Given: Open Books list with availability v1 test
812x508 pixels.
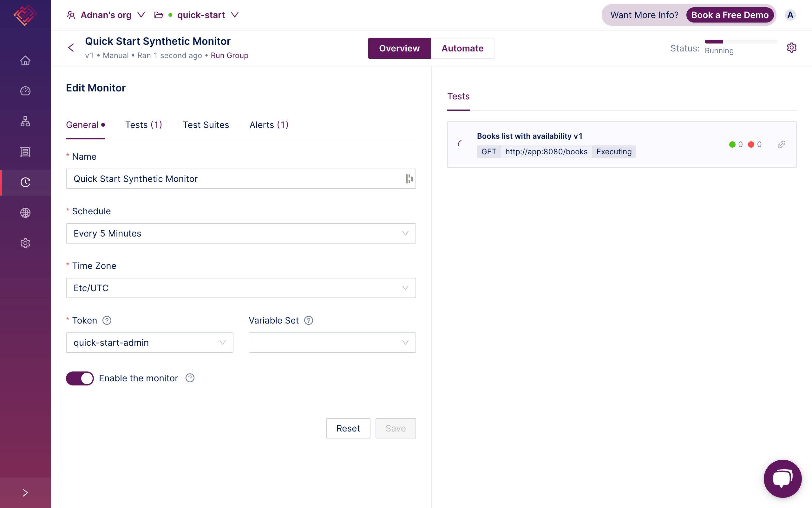Looking at the screenshot, I should [x=622, y=144].
